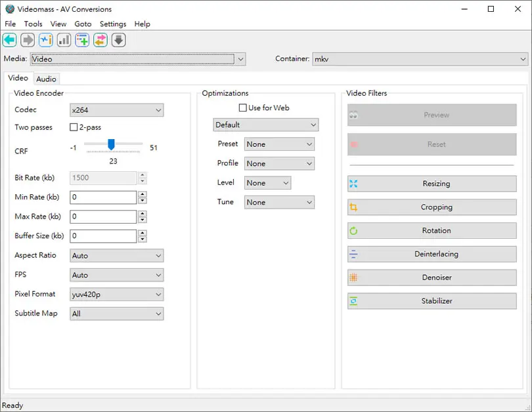Click the CRF slider handle

[111, 144]
